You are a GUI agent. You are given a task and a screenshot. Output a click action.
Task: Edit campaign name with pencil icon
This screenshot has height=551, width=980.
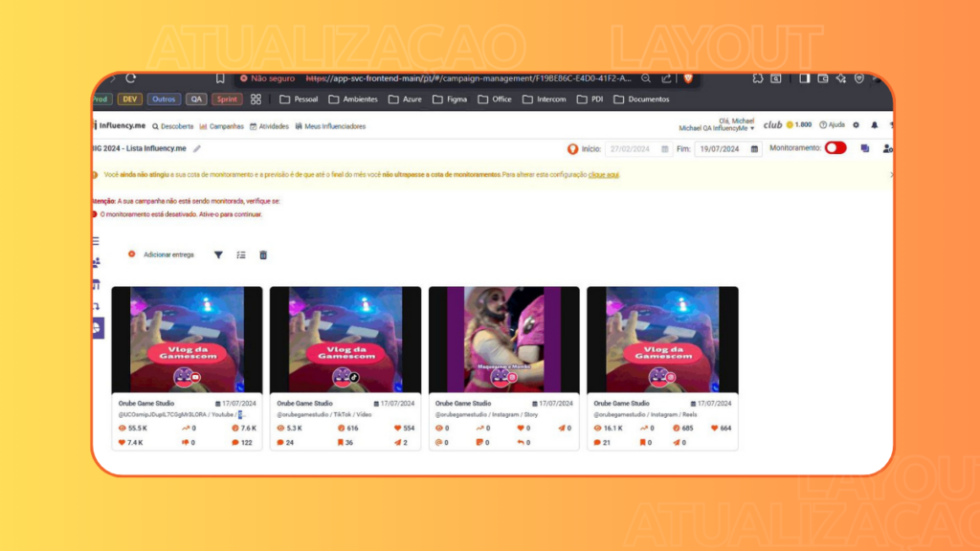pos(197,148)
